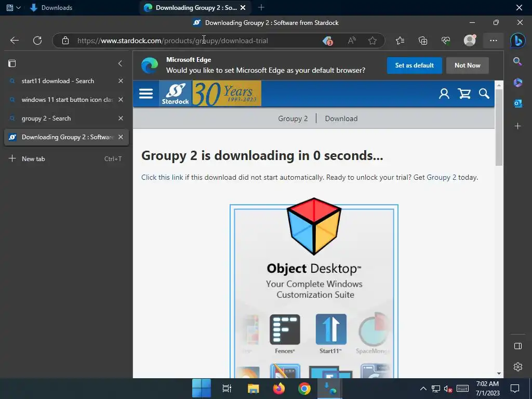Close the windows 11 start button tab
532x399 pixels.
click(x=121, y=100)
